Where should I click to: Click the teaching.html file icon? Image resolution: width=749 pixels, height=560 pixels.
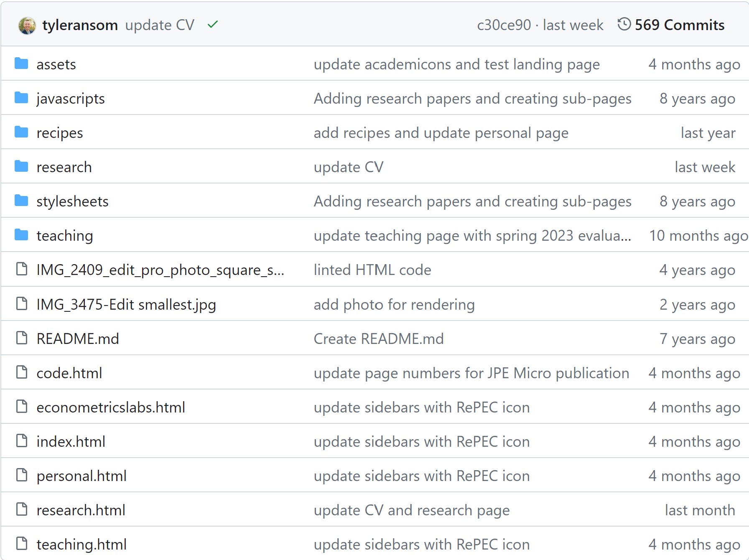point(21,544)
